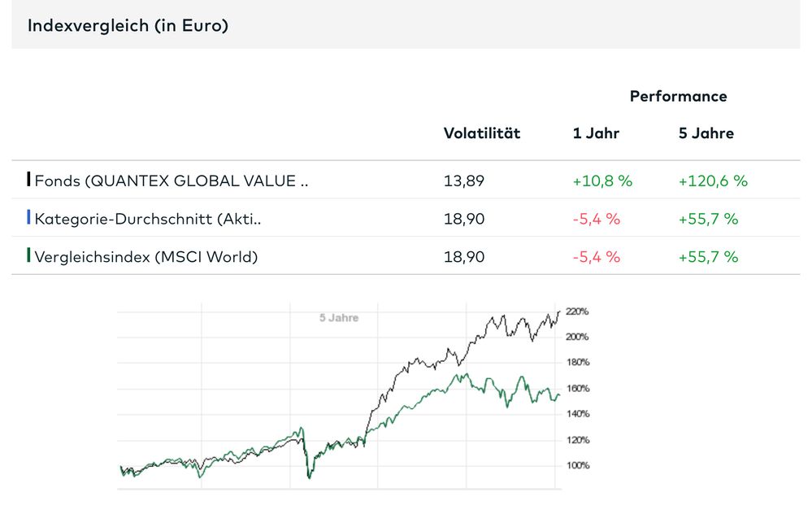Click the MSCI World row's -5,4 % value
Screen dimensions: 812x514
(596, 257)
